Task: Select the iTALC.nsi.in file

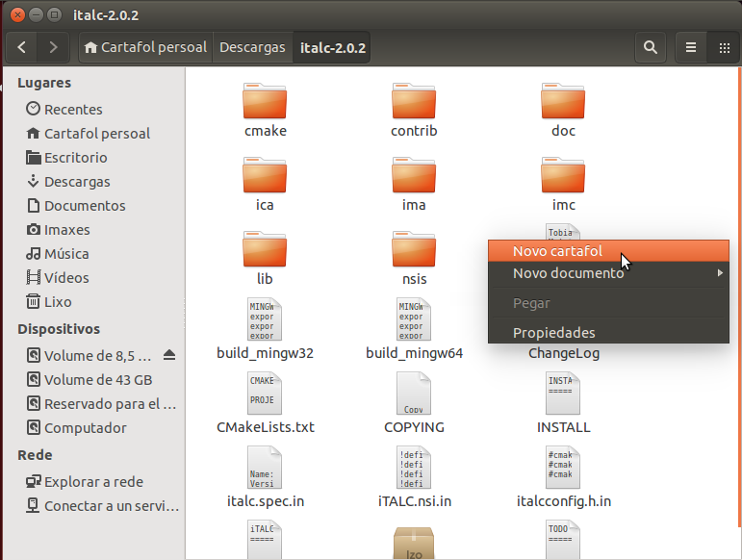Action: (x=414, y=477)
